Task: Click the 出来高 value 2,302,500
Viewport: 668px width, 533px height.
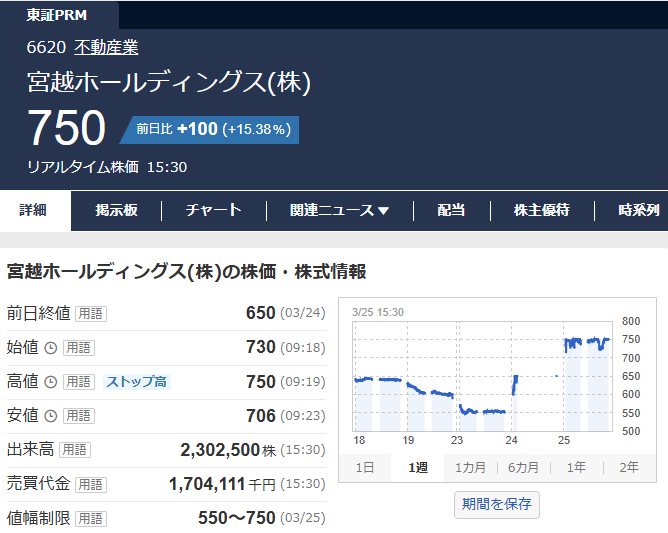Action: (x=220, y=450)
